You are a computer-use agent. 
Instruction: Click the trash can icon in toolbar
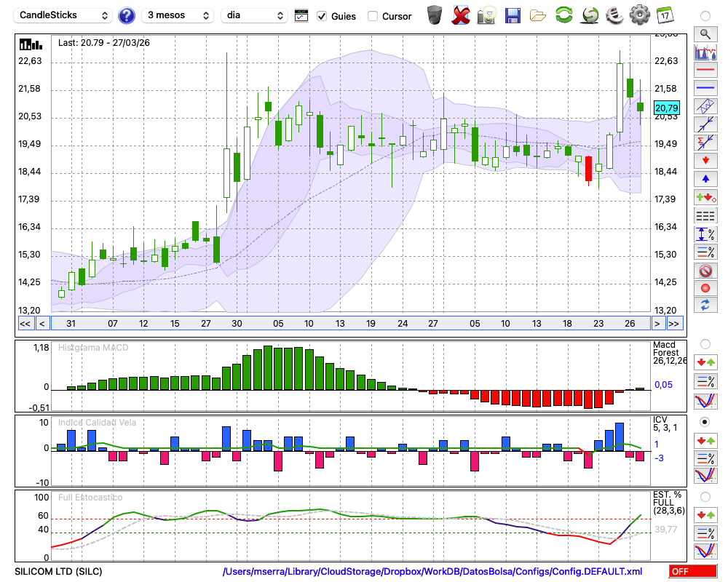(x=435, y=15)
